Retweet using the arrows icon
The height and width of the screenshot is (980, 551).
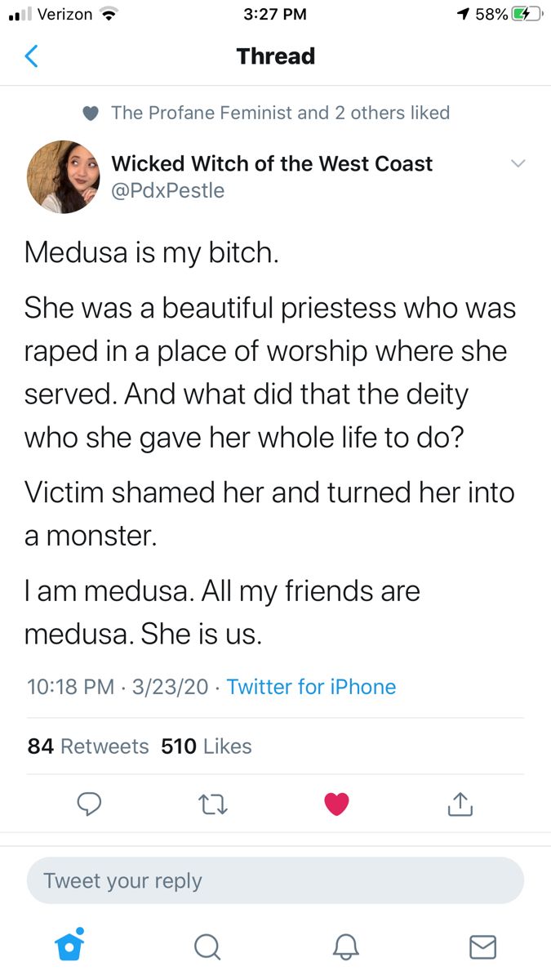click(x=212, y=805)
